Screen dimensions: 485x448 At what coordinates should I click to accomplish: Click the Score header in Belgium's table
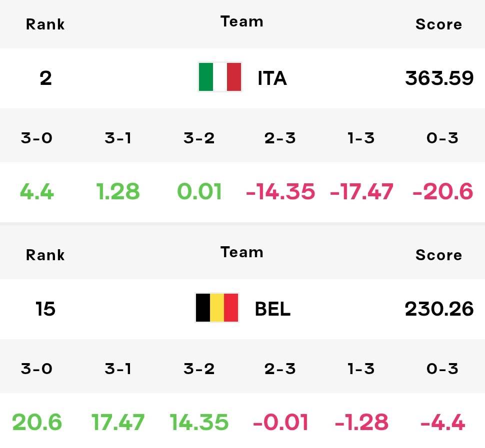pos(438,255)
